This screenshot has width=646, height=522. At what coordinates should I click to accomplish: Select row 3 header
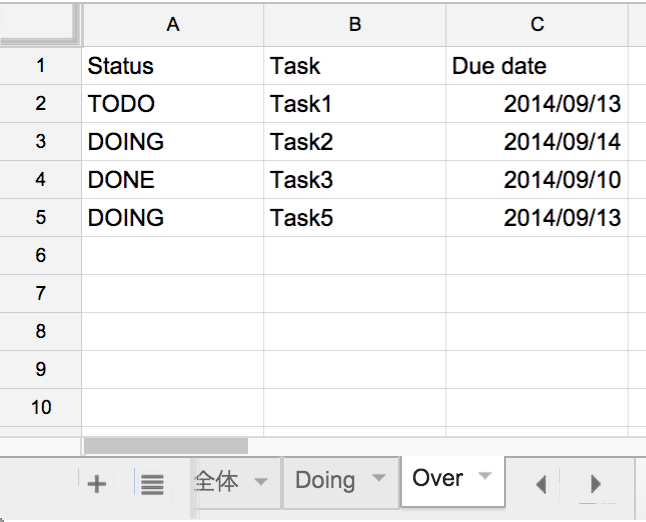pyautogui.click(x=40, y=142)
